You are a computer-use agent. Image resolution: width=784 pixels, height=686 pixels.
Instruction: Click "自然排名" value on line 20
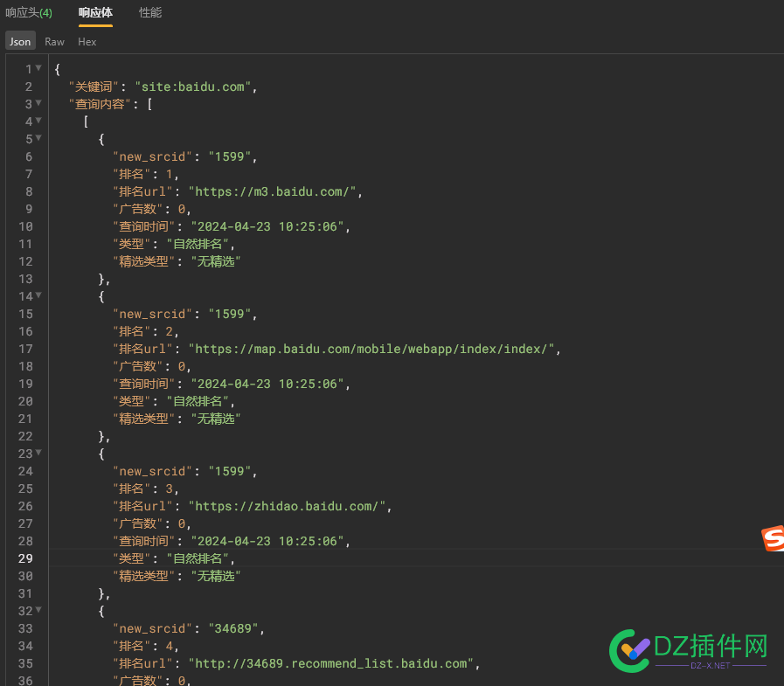tap(198, 401)
